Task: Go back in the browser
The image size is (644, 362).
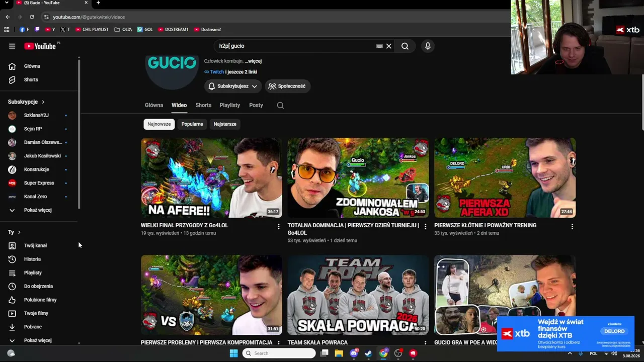Action: pyautogui.click(x=8, y=17)
